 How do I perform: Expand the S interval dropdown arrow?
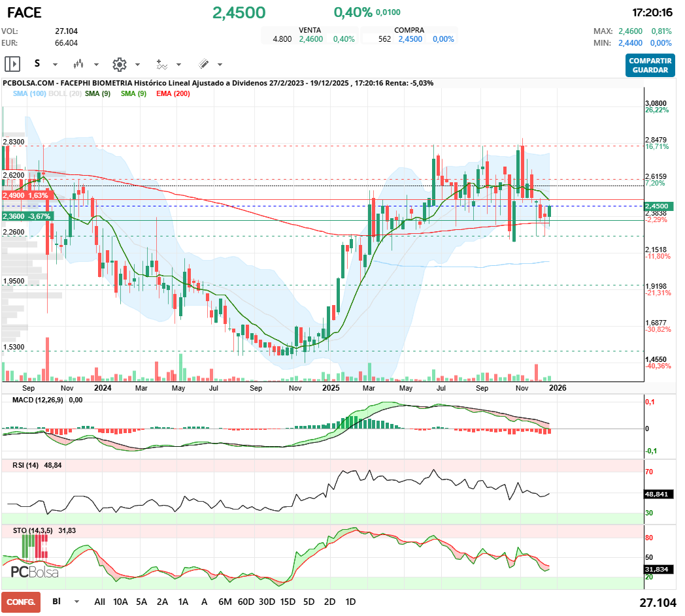55,65
